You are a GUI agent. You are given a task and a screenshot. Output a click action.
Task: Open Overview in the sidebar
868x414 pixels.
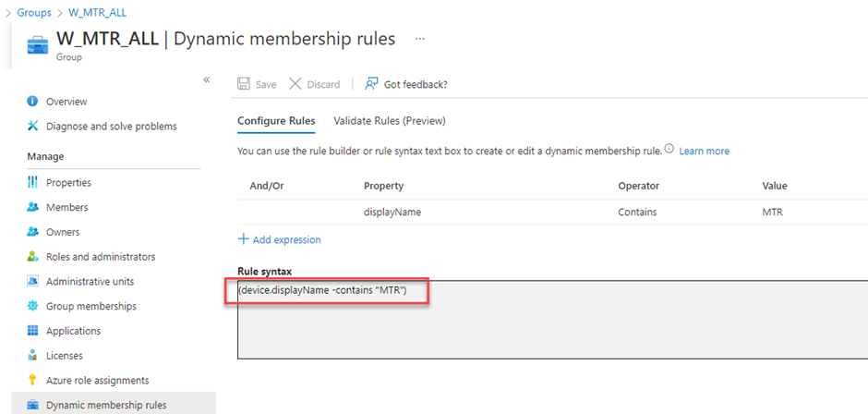pyautogui.click(x=66, y=102)
